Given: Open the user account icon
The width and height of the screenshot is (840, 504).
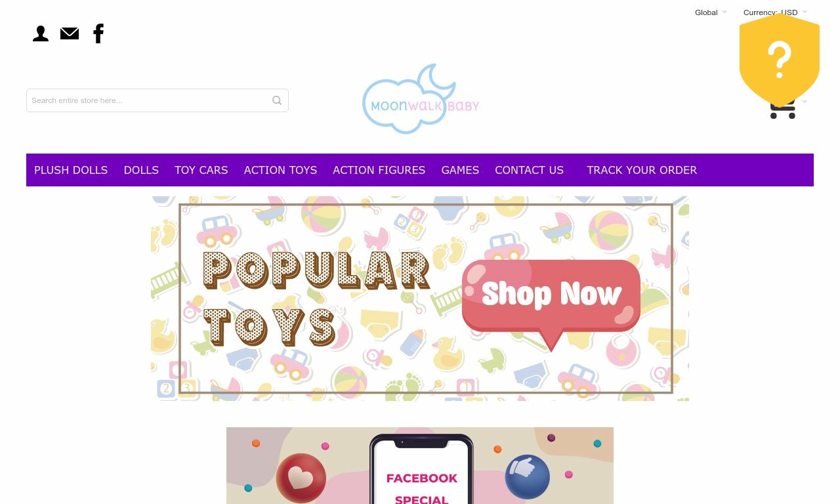Looking at the screenshot, I should click(x=41, y=33).
